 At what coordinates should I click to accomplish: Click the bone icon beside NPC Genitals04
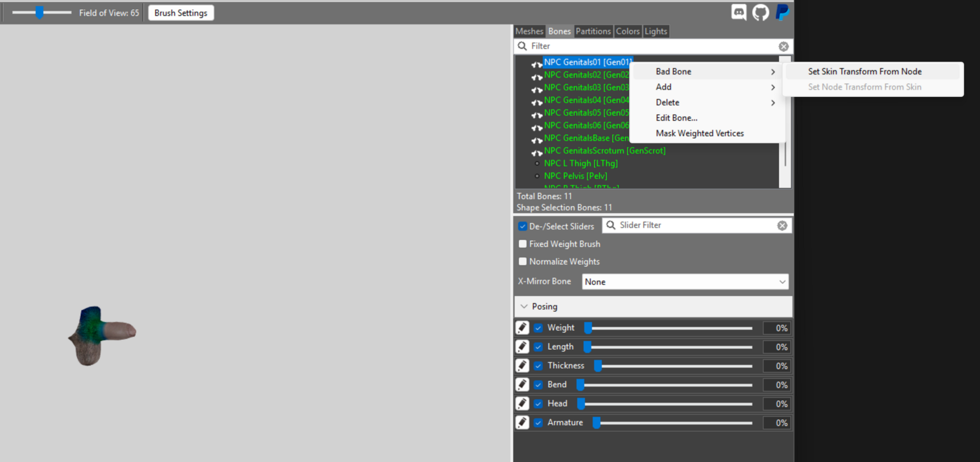tap(536, 102)
